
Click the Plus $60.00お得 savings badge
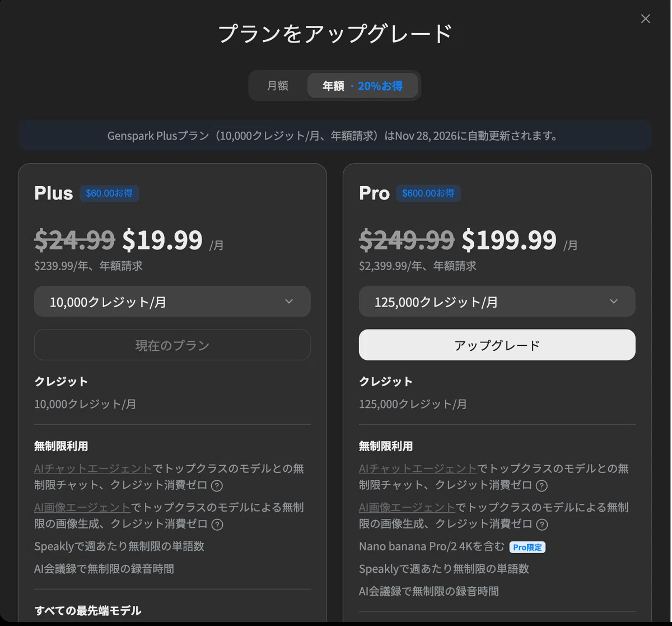click(109, 193)
